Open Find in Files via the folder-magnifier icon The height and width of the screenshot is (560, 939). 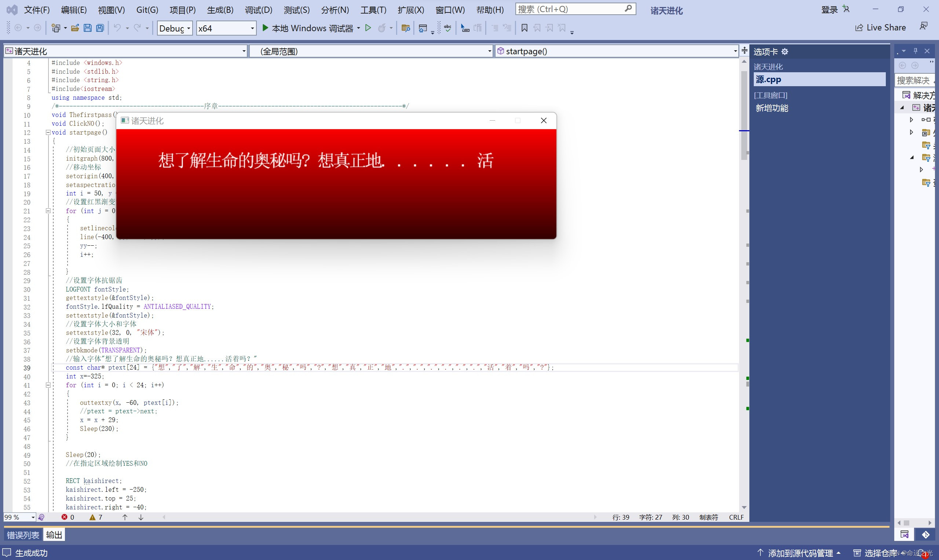pyautogui.click(x=406, y=28)
